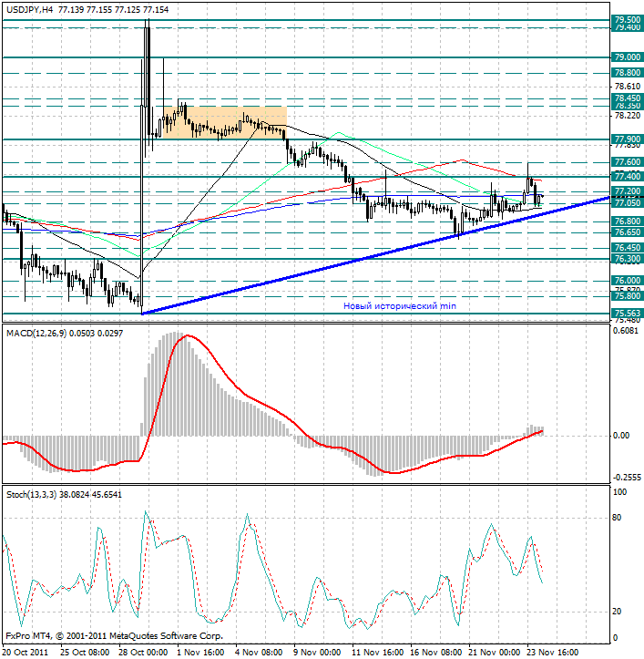
Task: Click the Stoch(13,3,3) indicator label
Action: click(36, 494)
